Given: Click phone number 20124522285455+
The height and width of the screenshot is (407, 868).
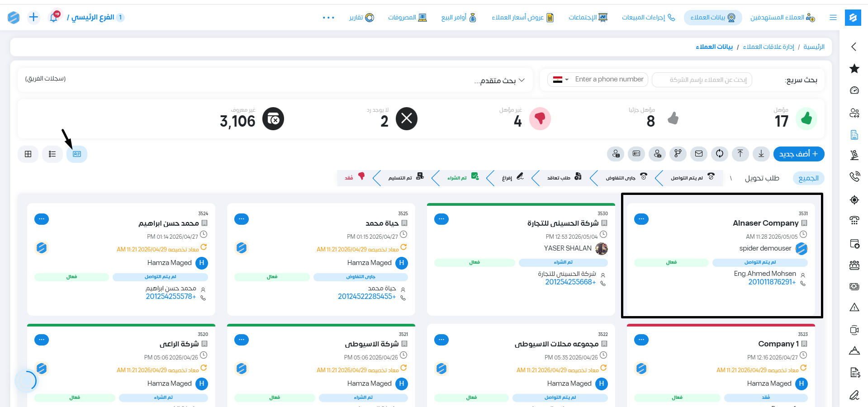Looking at the screenshot, I should [367, 297].
